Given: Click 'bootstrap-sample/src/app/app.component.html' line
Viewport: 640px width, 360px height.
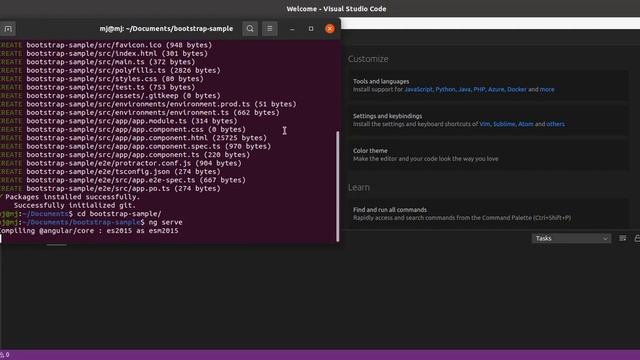Looking at the screenshot, I should 147,138.
